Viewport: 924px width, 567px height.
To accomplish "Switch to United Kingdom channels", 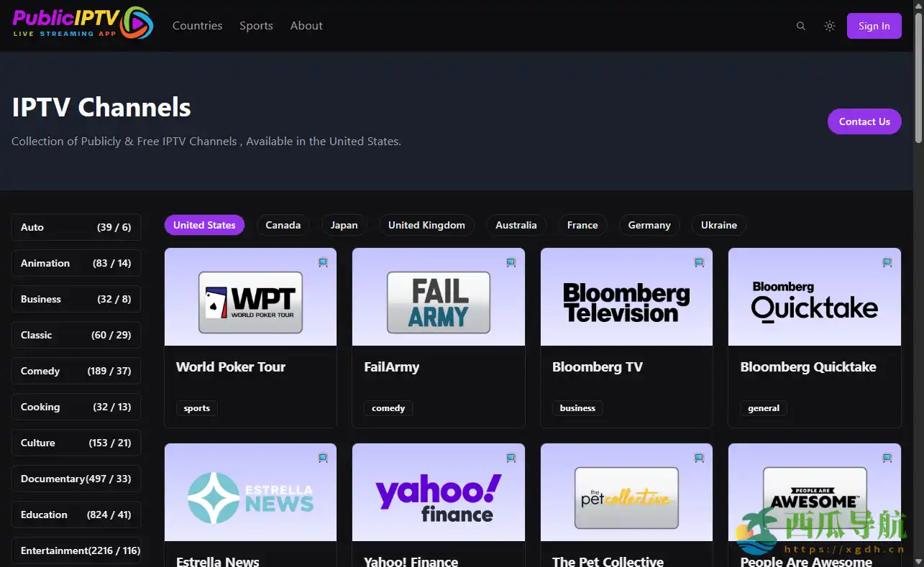I will pos(426,225).
